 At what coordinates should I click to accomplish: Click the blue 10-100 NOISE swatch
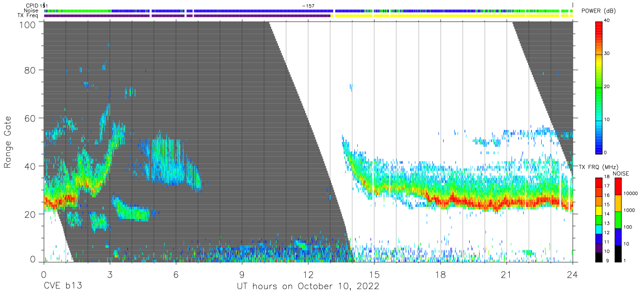617,236
